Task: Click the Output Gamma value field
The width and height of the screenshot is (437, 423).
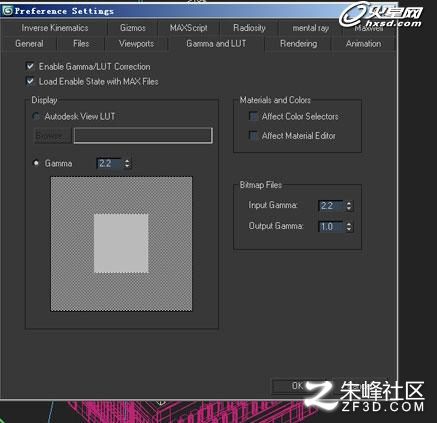Action: (x=331, y=227)
